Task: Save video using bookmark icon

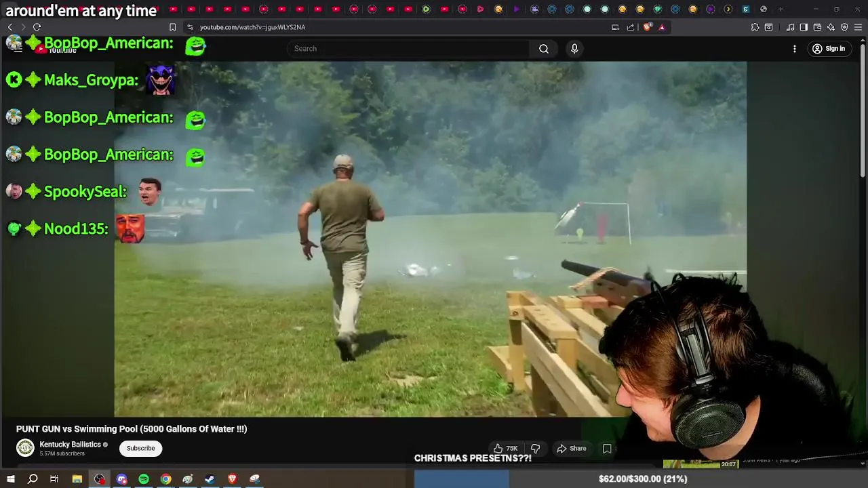Action: [x=607, y=448]
